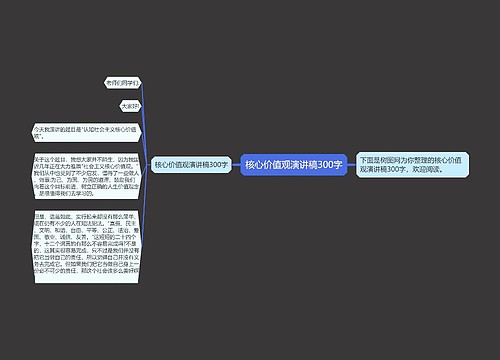Select the small node 大家好
The width and height of the screenshot is (500, 360).
[x=130, y=106]
